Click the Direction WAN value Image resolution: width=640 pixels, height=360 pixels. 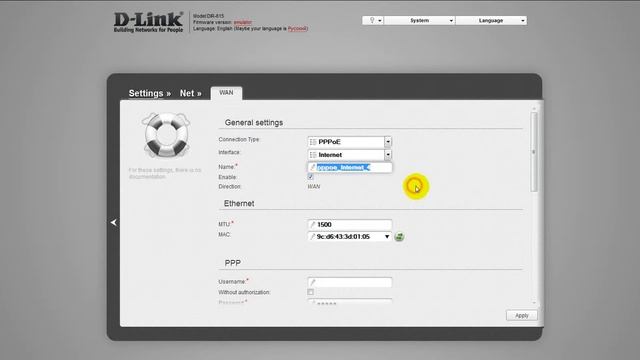[x=314, y=187]
